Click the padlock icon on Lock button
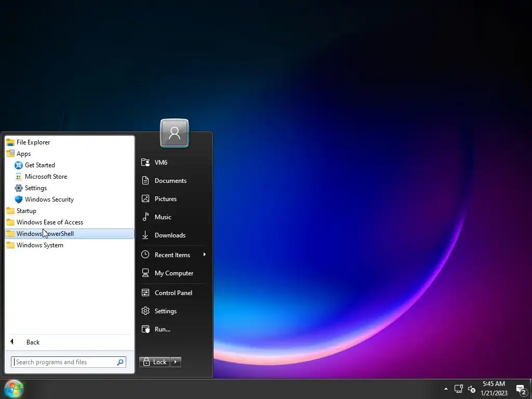Viewport: 532px width, 399px height. coord(146,362)
